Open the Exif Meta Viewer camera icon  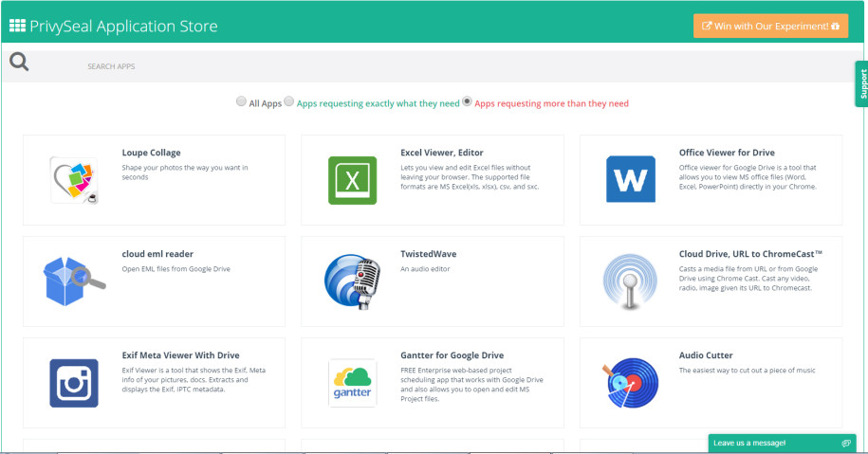click(x=74, y=383)
